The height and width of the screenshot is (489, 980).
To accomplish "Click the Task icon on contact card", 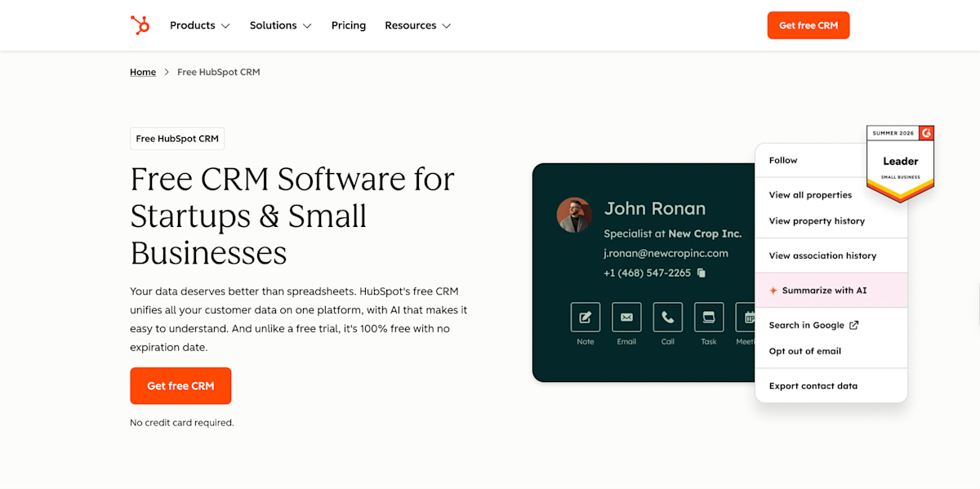I will click(709, 317).
